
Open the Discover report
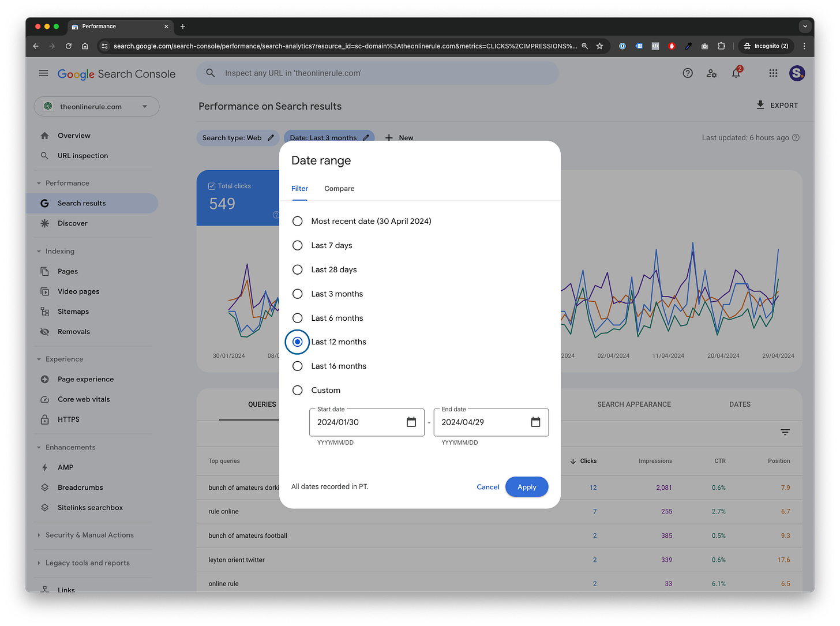click(73, 223)
